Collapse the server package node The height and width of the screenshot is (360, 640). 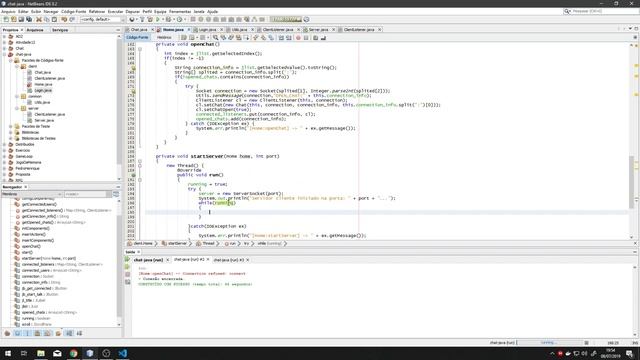[x=17, y=109]
